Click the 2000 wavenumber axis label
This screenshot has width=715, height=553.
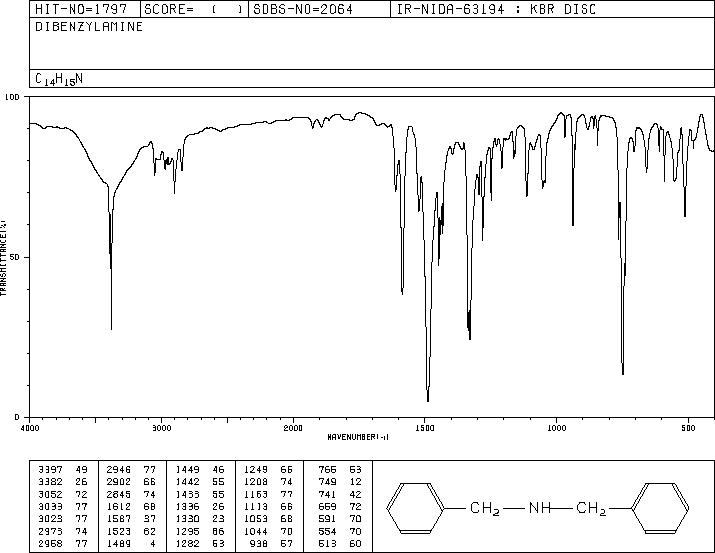pos(293,428)
